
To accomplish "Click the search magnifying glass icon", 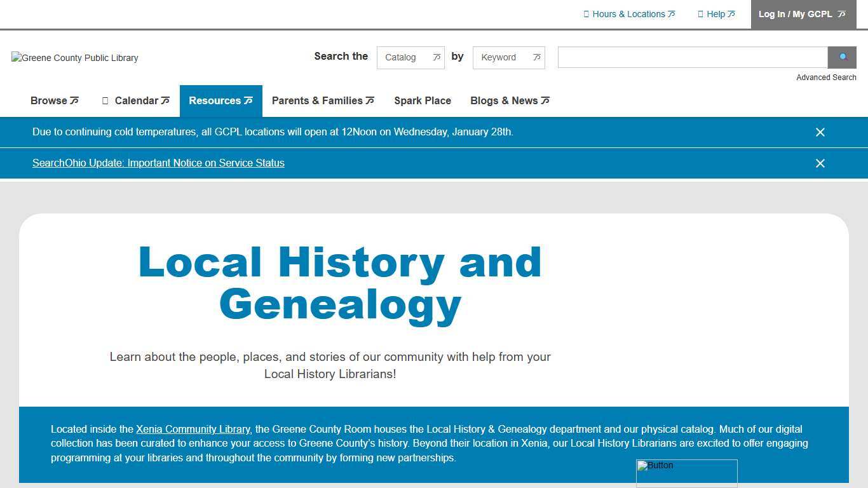I will (x=841, y=57).
